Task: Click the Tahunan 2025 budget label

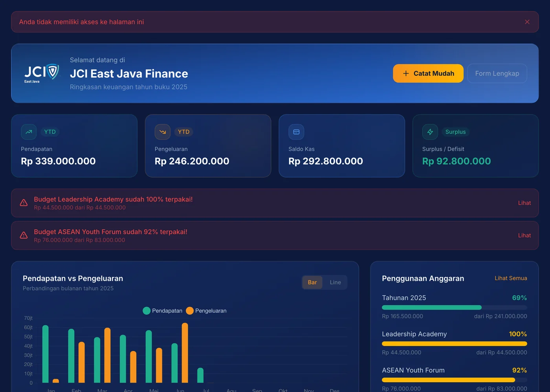Action: [404, 298]
